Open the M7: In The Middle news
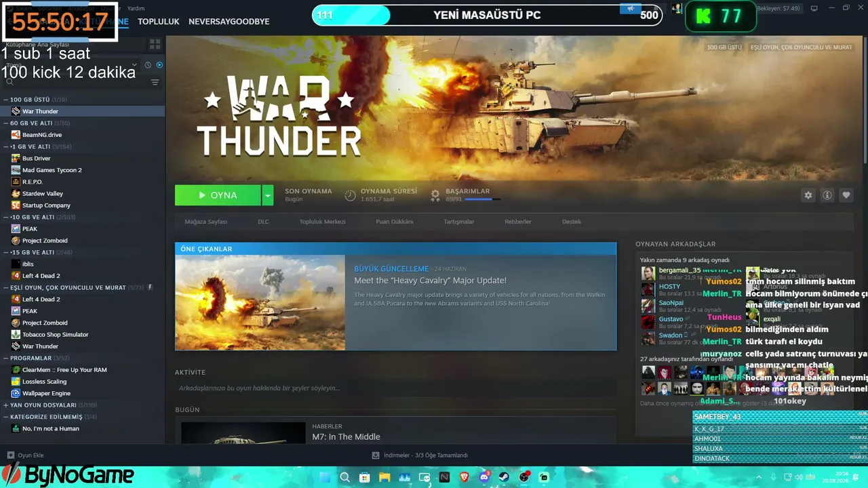Viewport: 868px width, 488px height. [346, 437]
